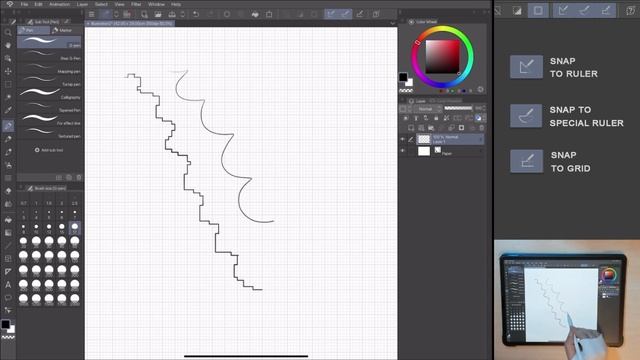Click the Open file icon in the command bar

pos(158,14)
